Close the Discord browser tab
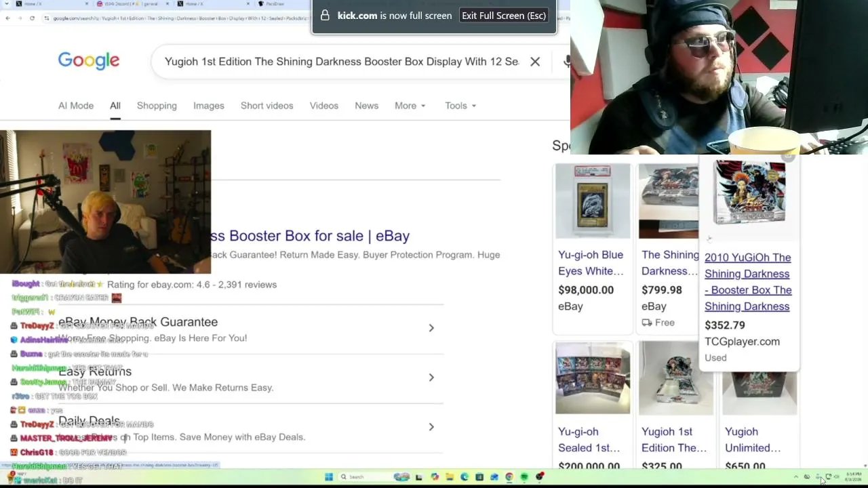 pyautogui.click(x=167, y=4)
